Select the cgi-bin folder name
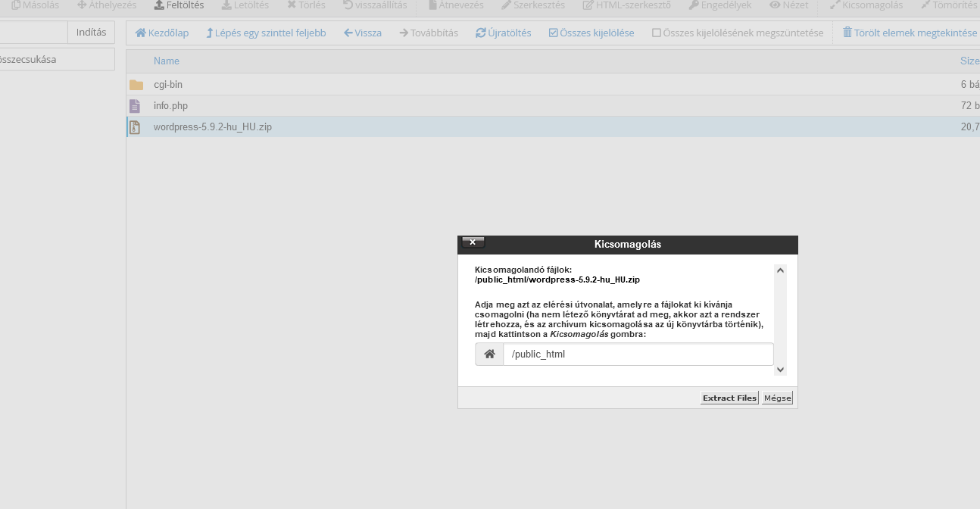This screenshot has width=980, height=509. (168, 85)
